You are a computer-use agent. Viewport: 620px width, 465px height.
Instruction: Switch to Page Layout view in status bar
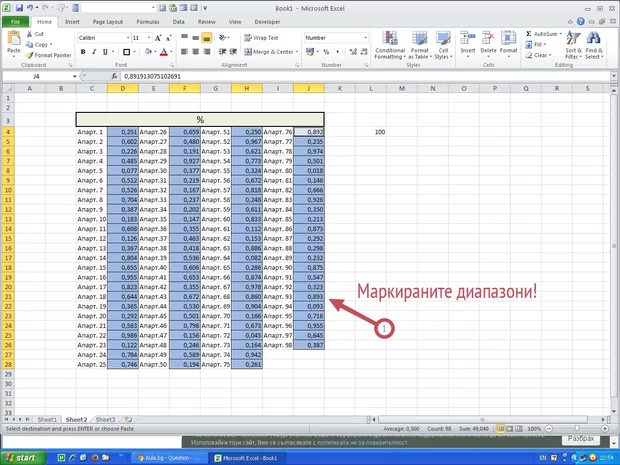(x=510, y=429)
